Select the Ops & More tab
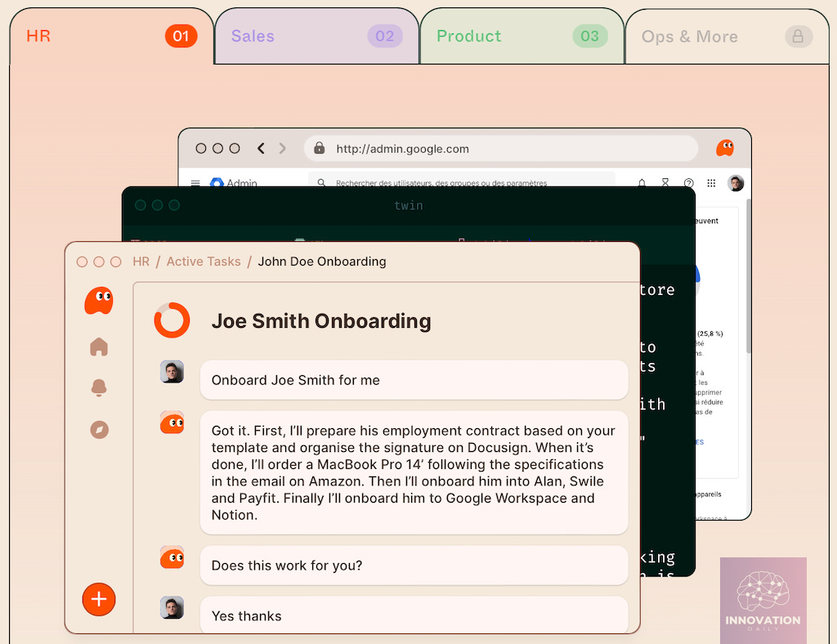 727,36
